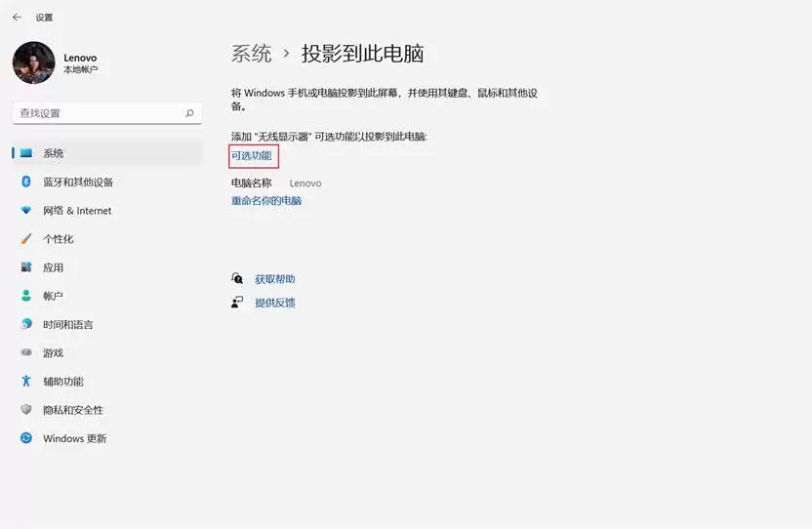Click the search magnifier icon
The height and width of the screenshot is (529, 812).
click(189, 113)
